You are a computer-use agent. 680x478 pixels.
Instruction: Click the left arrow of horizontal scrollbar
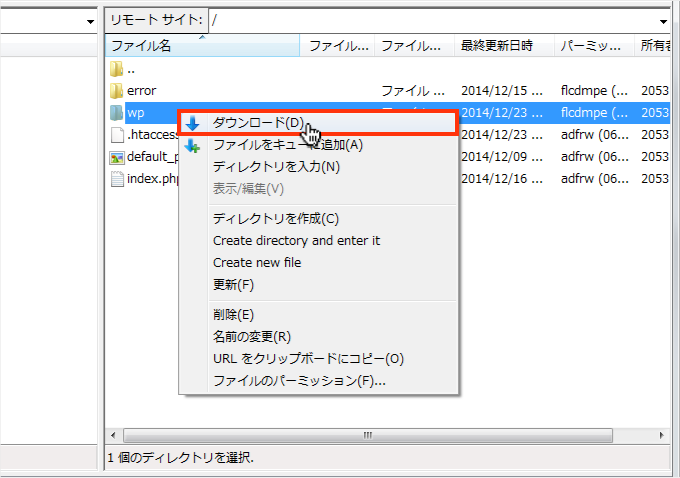click(x=113, y=435)
